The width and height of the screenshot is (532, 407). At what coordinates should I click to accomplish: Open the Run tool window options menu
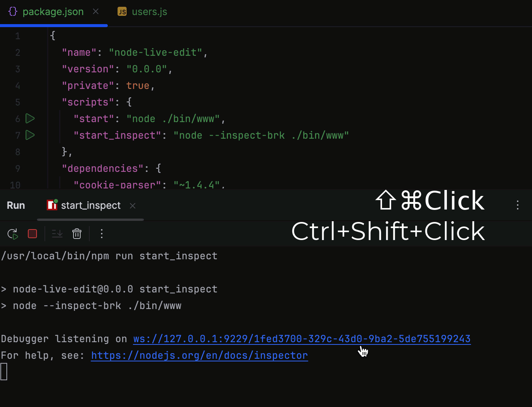(x=518, y=205)
